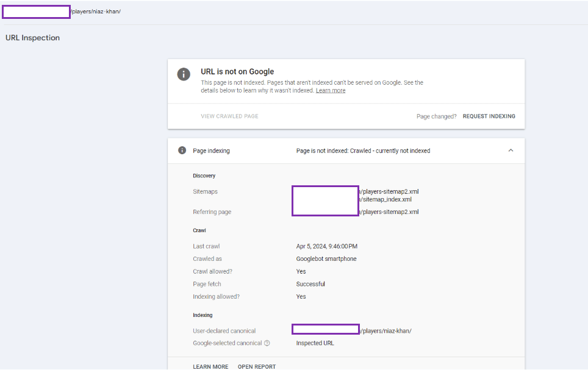588x370 pixels.
Task: Click the User-declared canonical label
Action: coord(224,331)
